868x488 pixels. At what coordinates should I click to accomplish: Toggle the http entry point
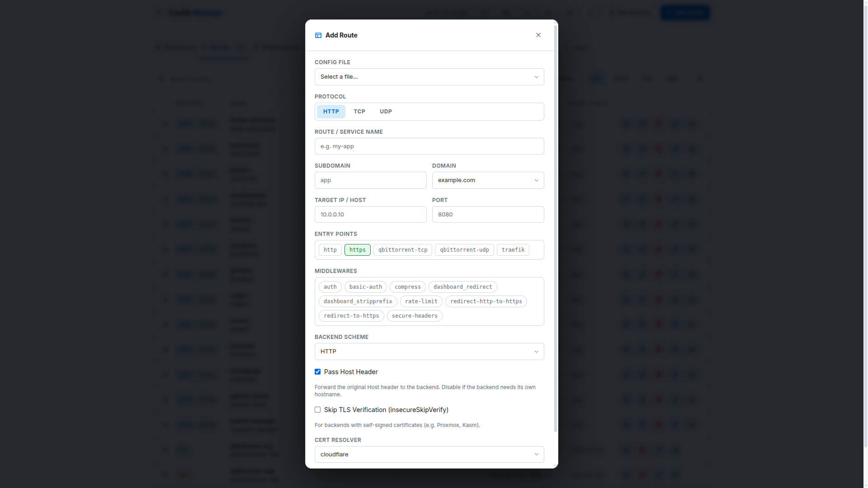(x=330, y=250)
